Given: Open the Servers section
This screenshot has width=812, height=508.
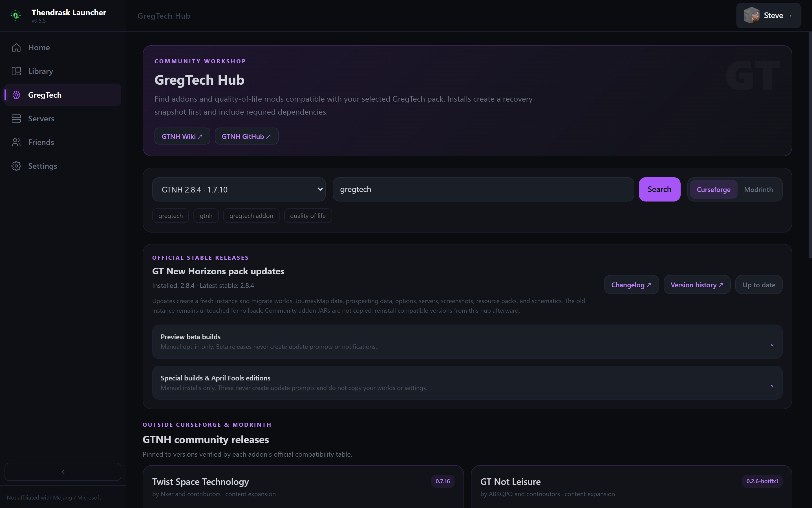Looking at the screenshot, I should 63,119.
